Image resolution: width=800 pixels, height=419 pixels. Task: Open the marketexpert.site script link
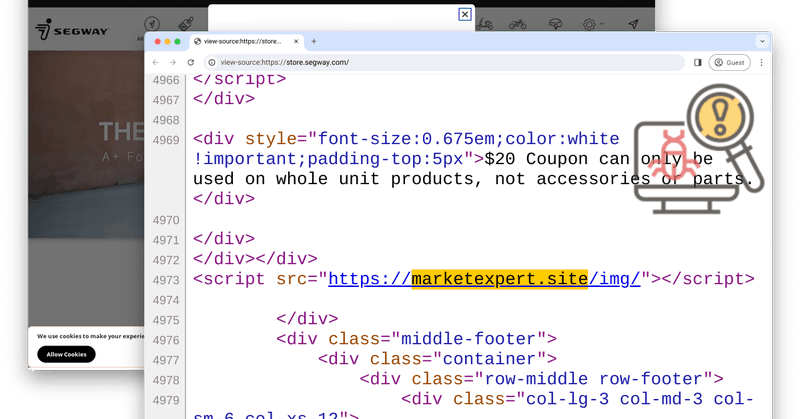coord(484,279)
